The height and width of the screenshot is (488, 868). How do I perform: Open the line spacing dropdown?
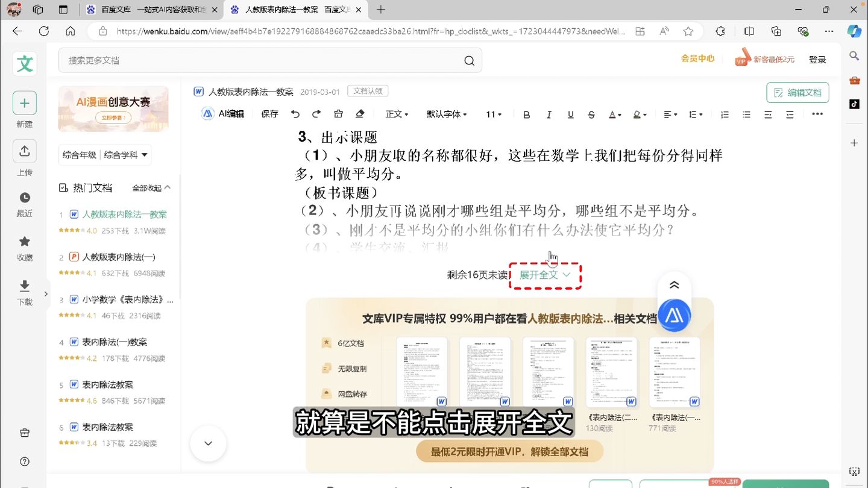(x=696, y=114)
